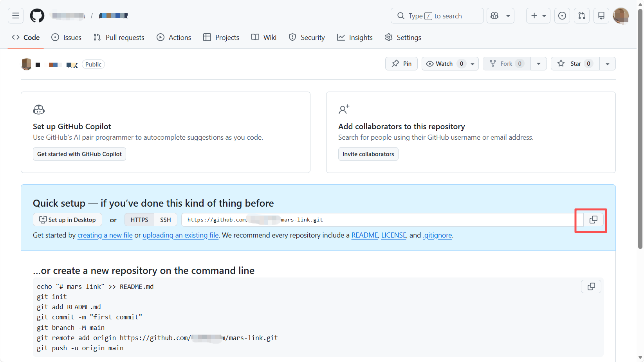Expand the Star lists dropdown arrow
The image size is (644, 362).
[607, 64]
